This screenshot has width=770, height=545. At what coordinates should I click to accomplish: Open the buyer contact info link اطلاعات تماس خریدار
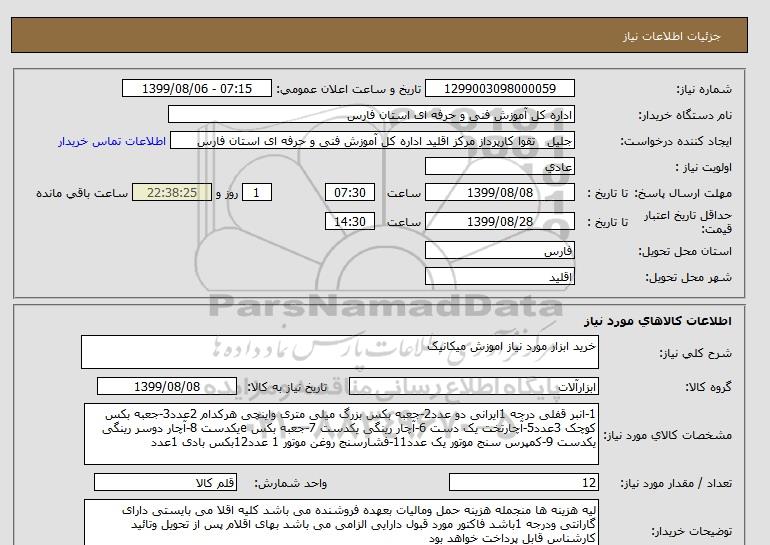(x=112, y=141)
